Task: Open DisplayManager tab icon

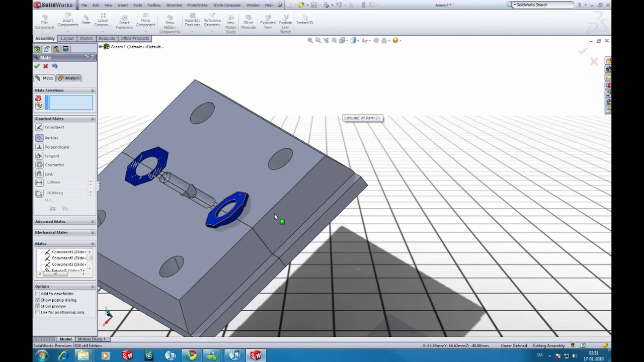Action: tap(66, 49)
